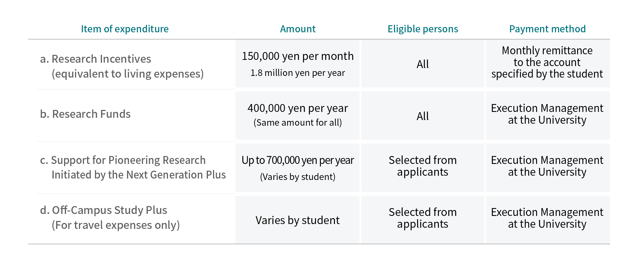The image size is (644, 264).
Task: Click the 'Monthly remittance to the account' cell
Action: (548, 64)
